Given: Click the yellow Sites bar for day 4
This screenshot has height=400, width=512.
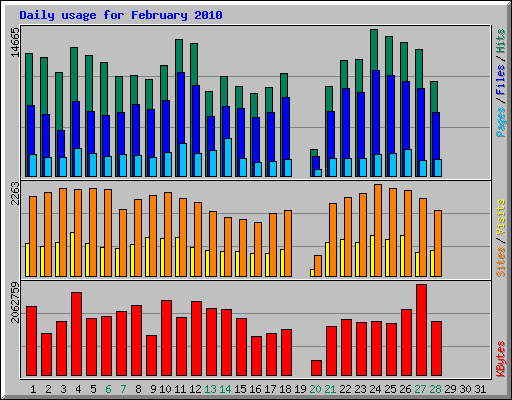Looking at the screenshot, I should [72, 254].
